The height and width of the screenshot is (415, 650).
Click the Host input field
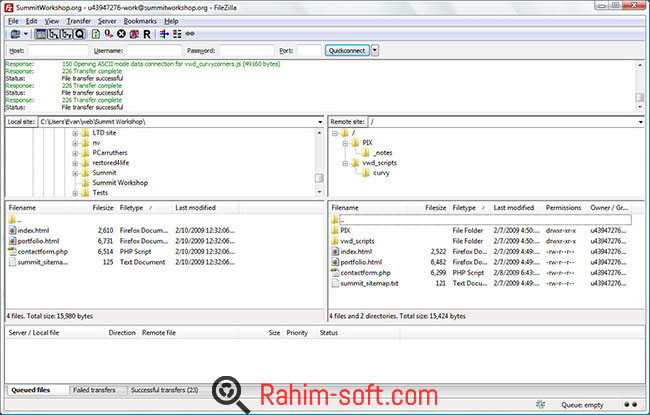[58, 51]
